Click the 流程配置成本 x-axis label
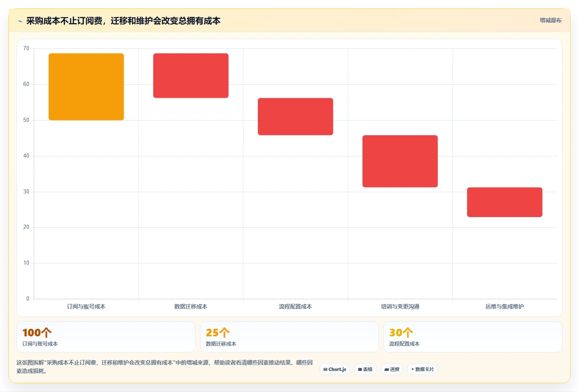 [295, 306]
